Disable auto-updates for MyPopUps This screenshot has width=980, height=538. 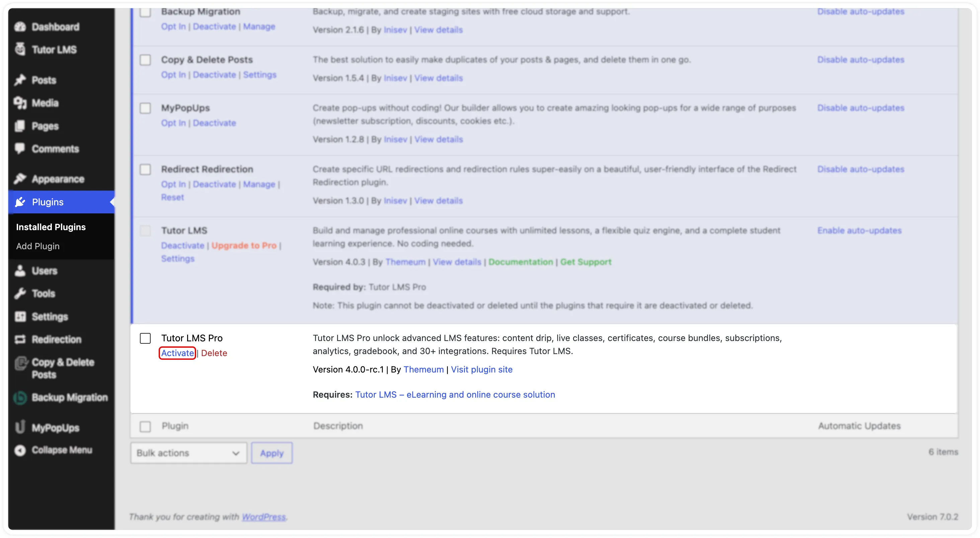861,108
